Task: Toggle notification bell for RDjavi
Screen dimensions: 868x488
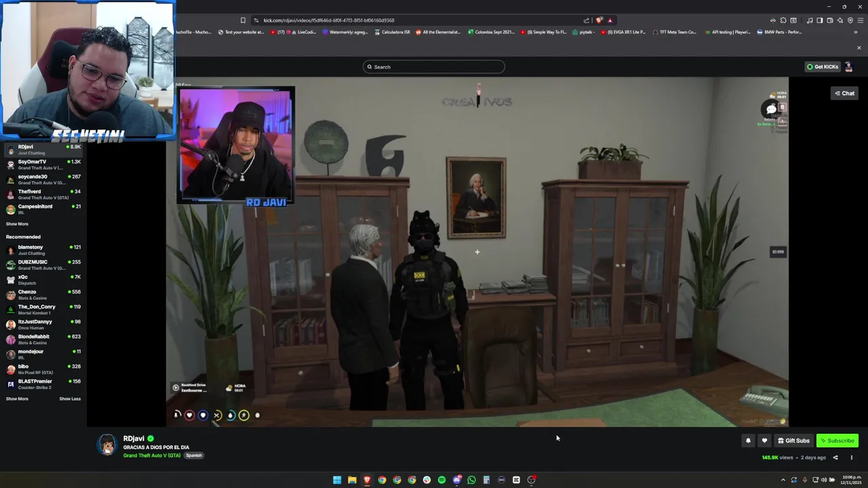Action: coord(748,441)
